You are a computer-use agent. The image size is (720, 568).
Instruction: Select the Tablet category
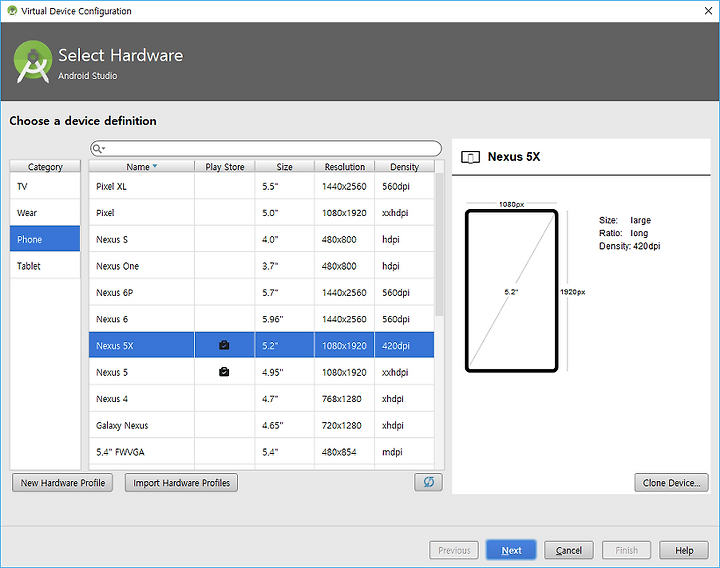click(x=45, y=265)
